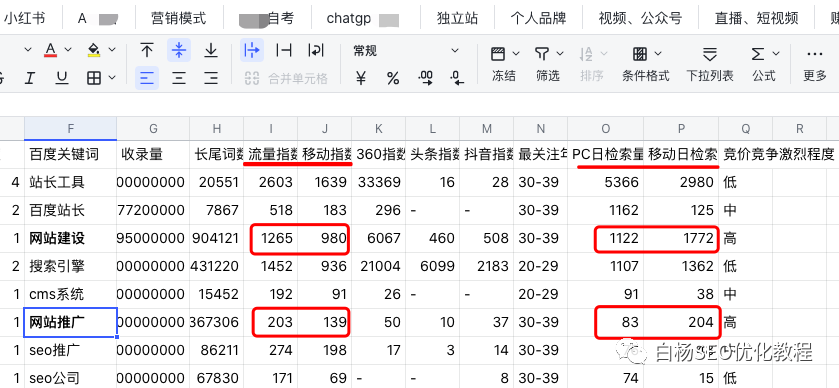Click the 筛选 filter funnel icon
The image size is (839, 388).
pyautogui.click(x=542, y=54)
